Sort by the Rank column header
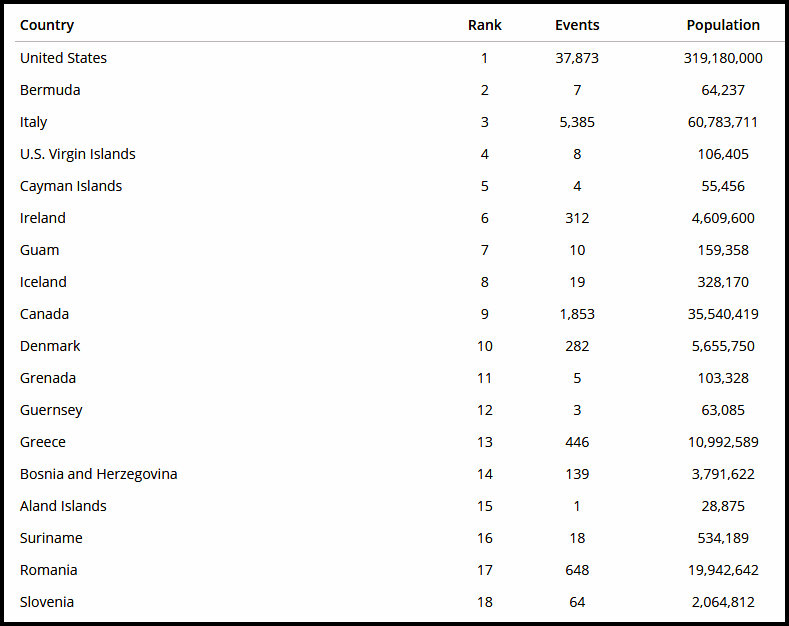The width and height of the screenshot is (789, 626). (x=484, y=25)
